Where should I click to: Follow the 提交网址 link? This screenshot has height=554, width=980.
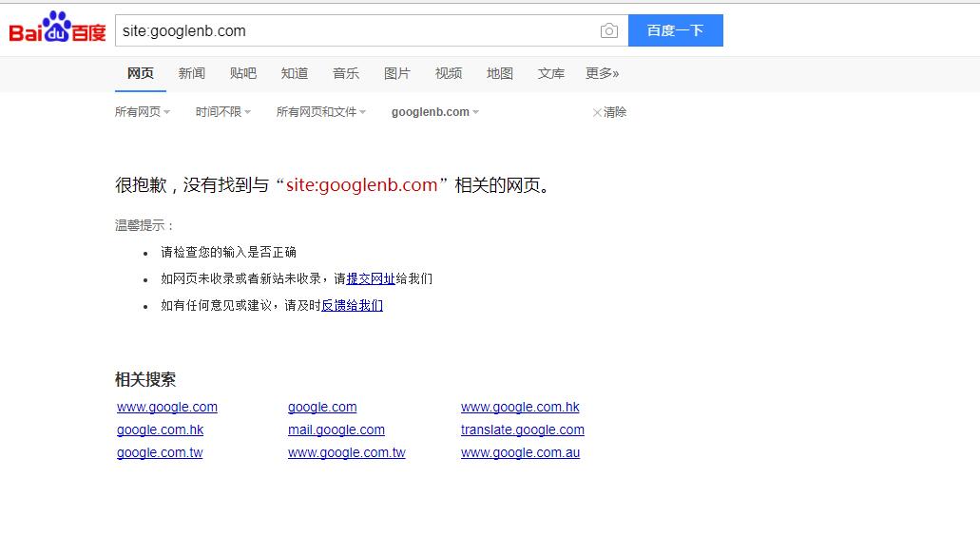(371, 278)
